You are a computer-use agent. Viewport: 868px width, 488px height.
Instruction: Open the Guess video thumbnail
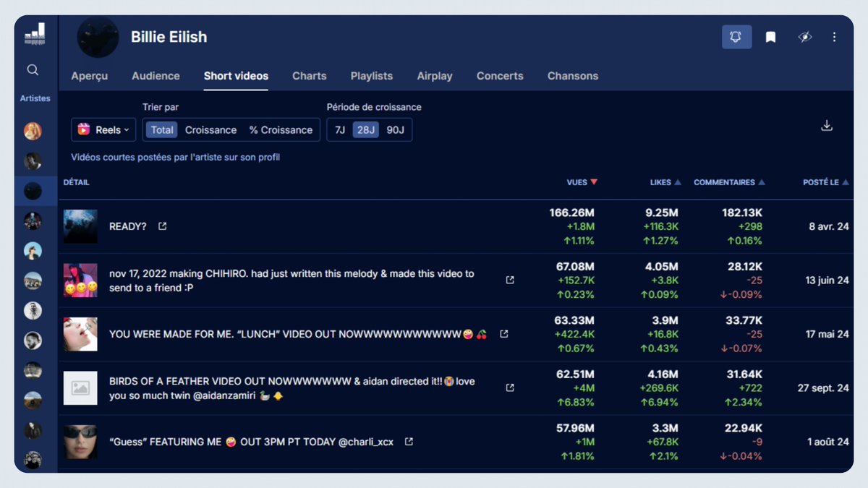(80, 441)
